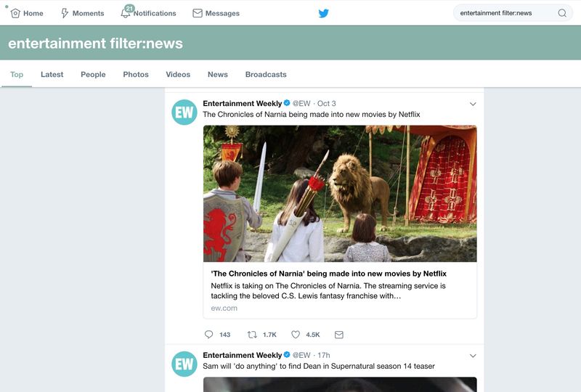Click the Narnia article description text

(328, 291)
